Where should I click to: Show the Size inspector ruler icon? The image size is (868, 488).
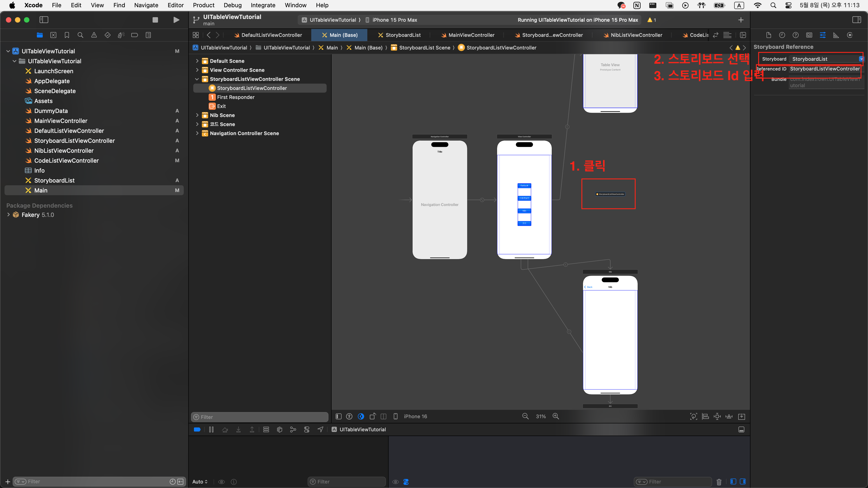(x=836, y=35)
